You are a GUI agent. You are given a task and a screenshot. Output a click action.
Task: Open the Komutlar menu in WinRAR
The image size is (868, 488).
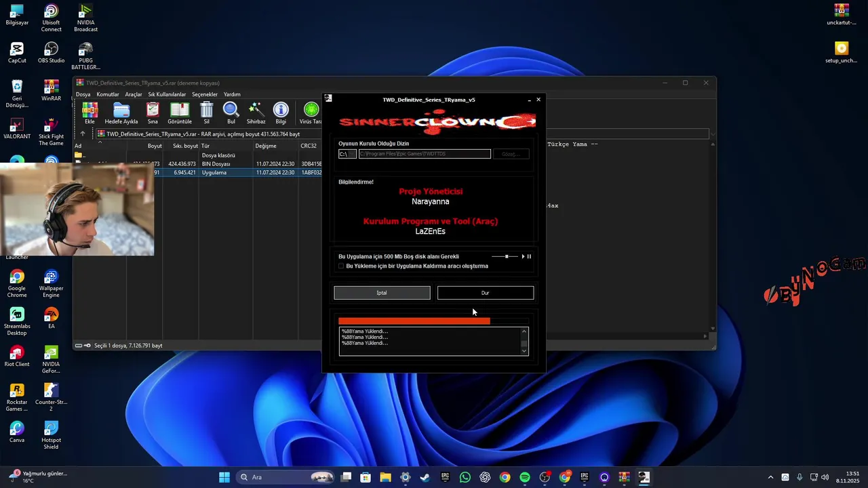(x=108, y=94)
